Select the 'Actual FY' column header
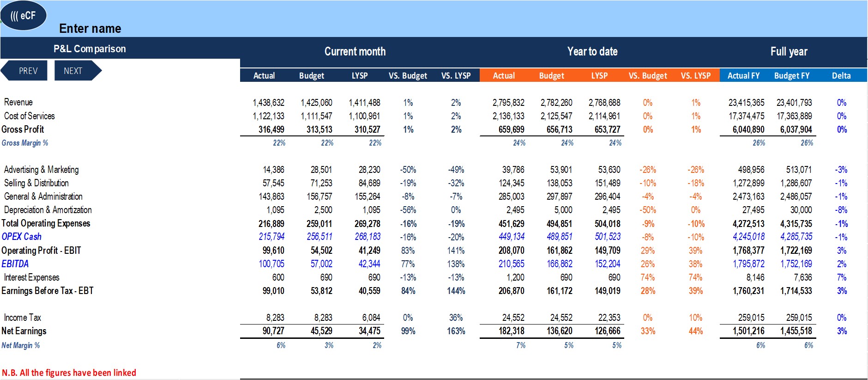The width and height of the screenshot is (868, 380). (743, 75)
